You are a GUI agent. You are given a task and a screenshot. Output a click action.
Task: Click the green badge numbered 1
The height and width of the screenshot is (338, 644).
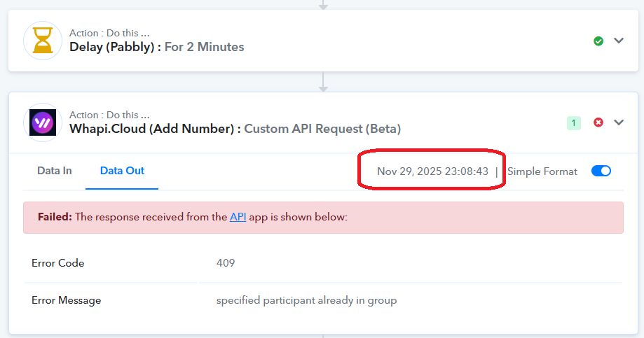574,123
